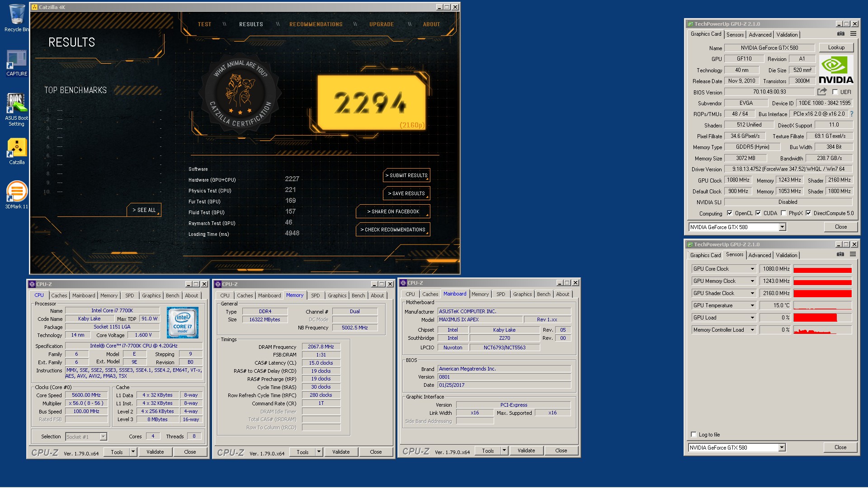Switch to the Validation tab in GPU-Z Sensors window
Image resolution: width=868 pixels, height=488 pixels.
point(787,255)
